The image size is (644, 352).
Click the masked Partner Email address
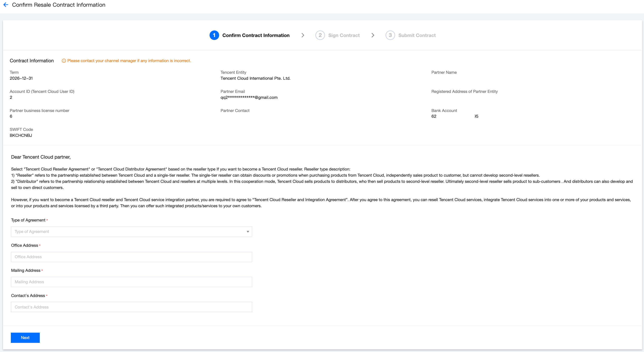(249, 97)
